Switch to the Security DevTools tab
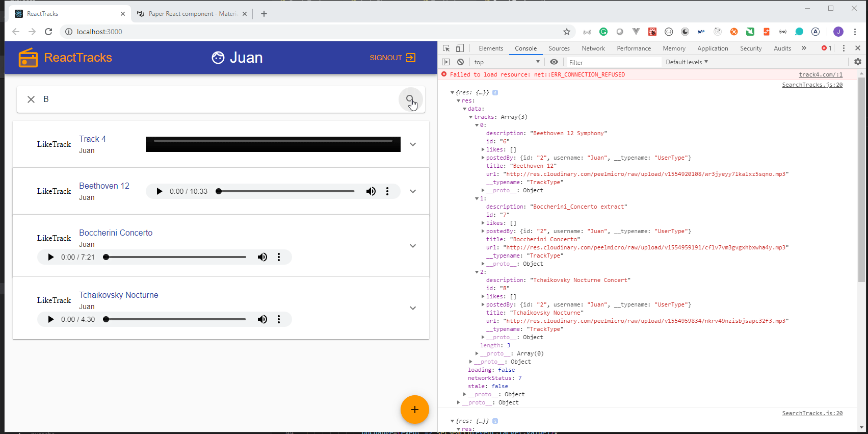Image resolution: width=868 pixels, height=434 pixels. tap(751, 48)
